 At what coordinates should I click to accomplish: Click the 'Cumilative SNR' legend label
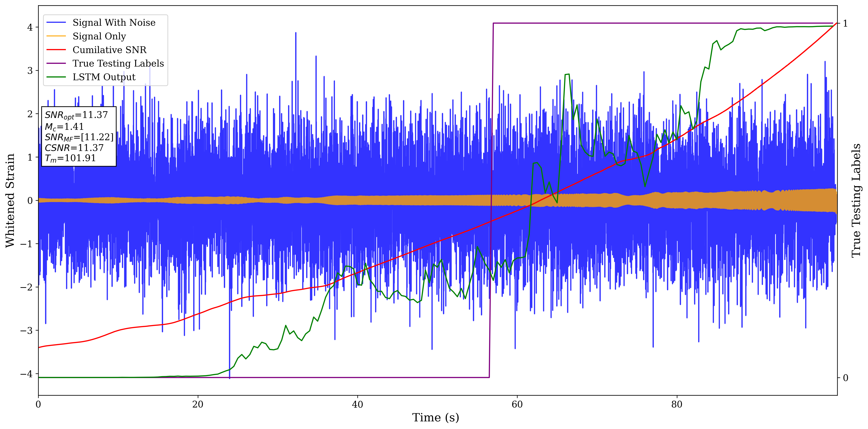coord(109,50)
